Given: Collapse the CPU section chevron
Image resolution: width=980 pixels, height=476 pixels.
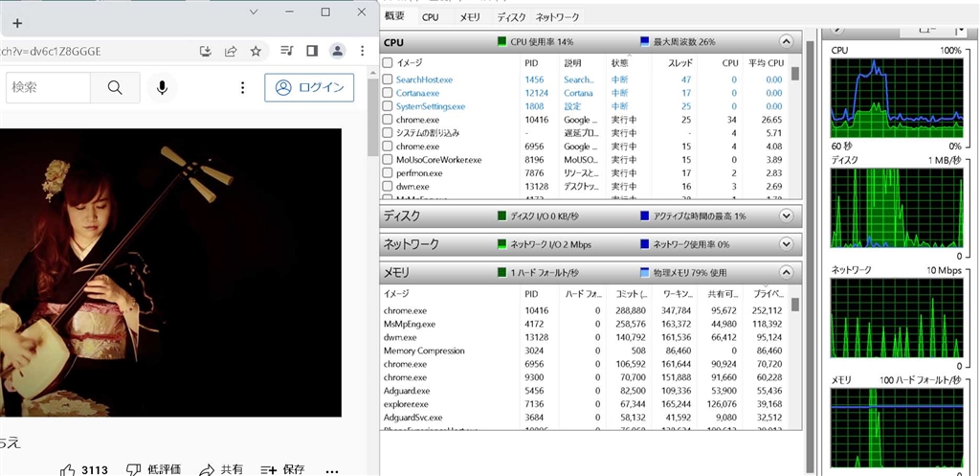Looking at the screenshot, I should coord(787,42).
